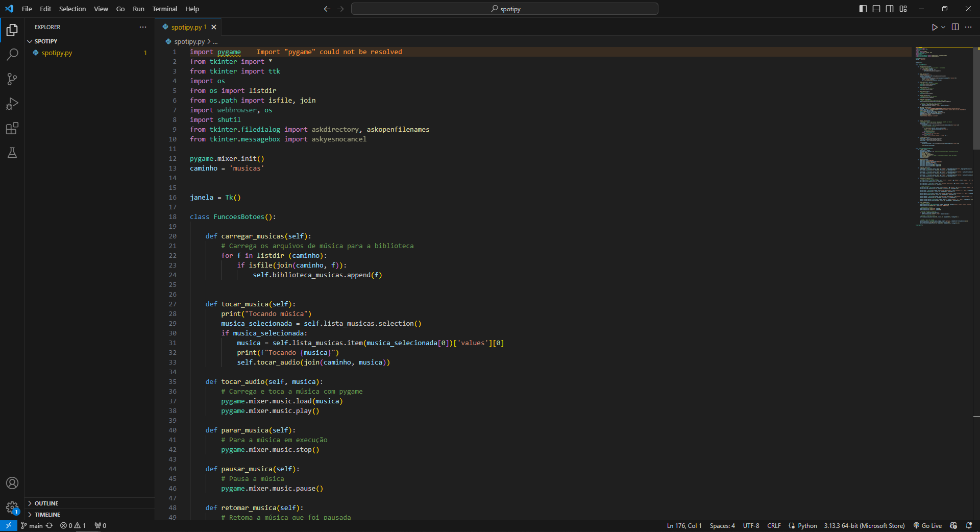The width and height of the screenshot is (980, 532).
Task: Open the VS Code logo application menu
Action: (x=9, y=9)
